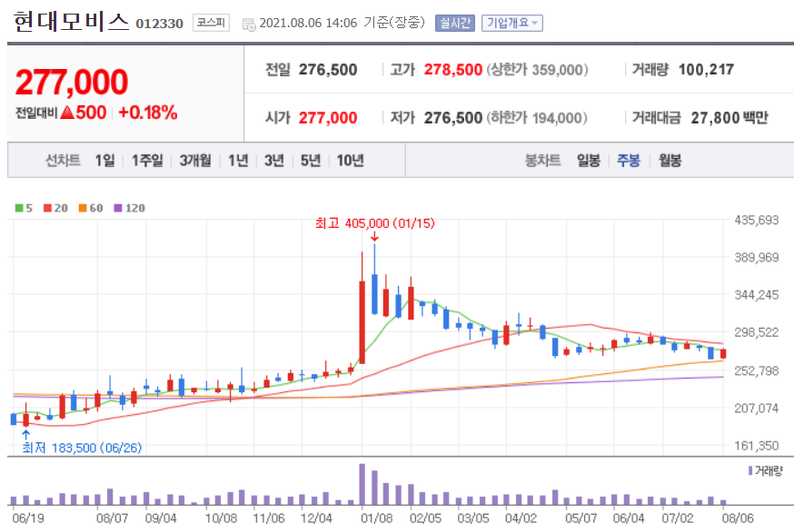Open the 기업개요 dropdown
This screenshot has height=532, width=794.
tap(512, 23)
